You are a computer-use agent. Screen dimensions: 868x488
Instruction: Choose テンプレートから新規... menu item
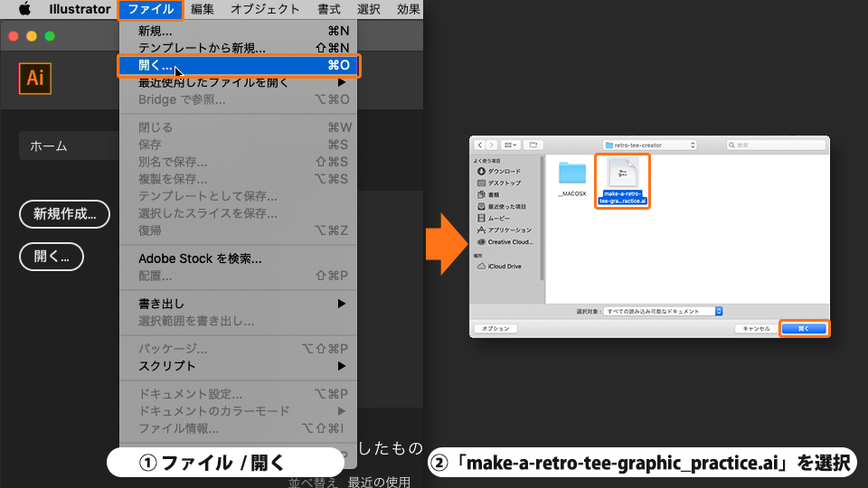[239, 48]
